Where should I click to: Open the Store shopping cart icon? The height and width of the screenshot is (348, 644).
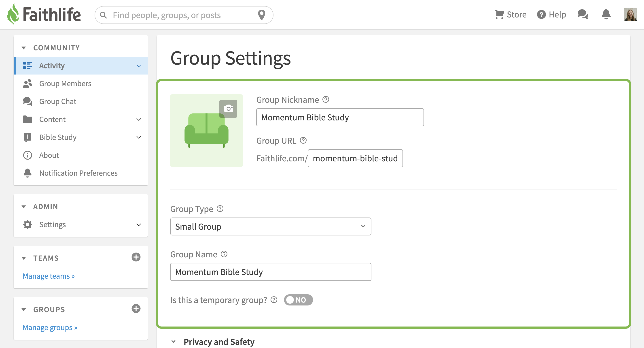[499, 15]
